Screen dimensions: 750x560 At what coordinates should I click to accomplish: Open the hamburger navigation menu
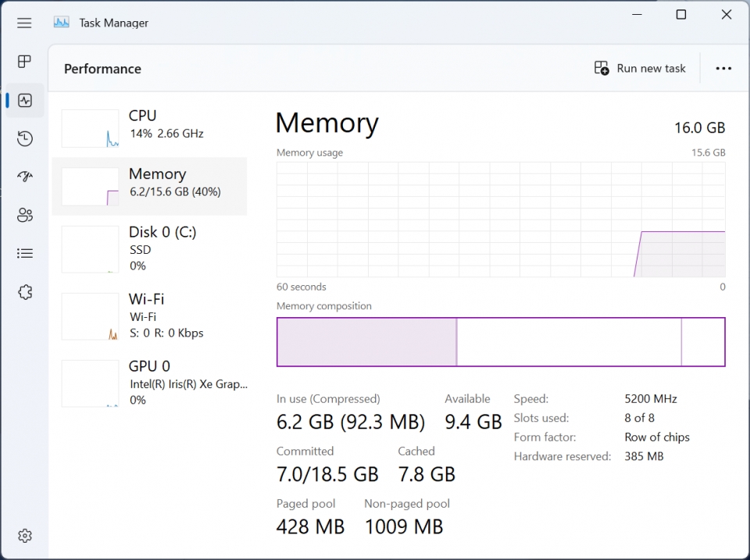[24, 23]
